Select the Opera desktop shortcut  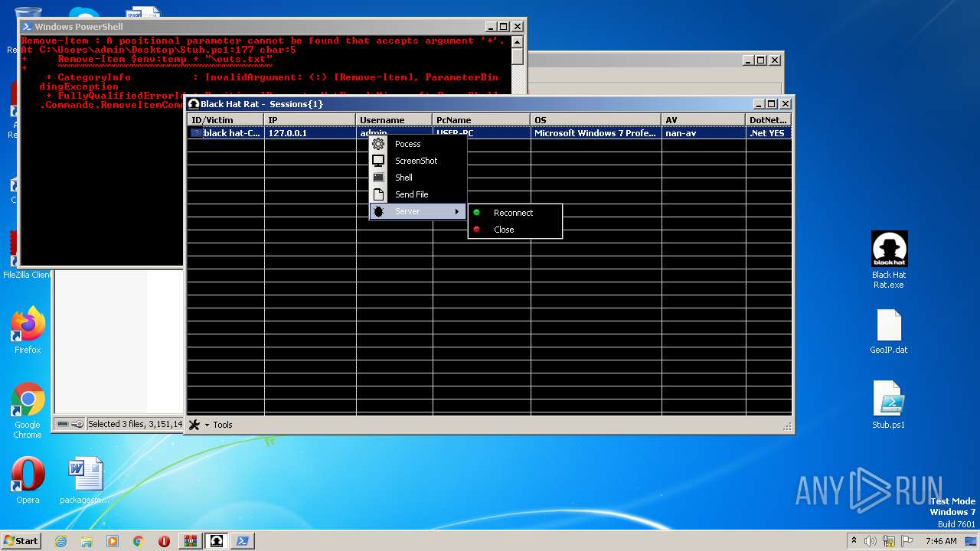[x=28, y=481]
